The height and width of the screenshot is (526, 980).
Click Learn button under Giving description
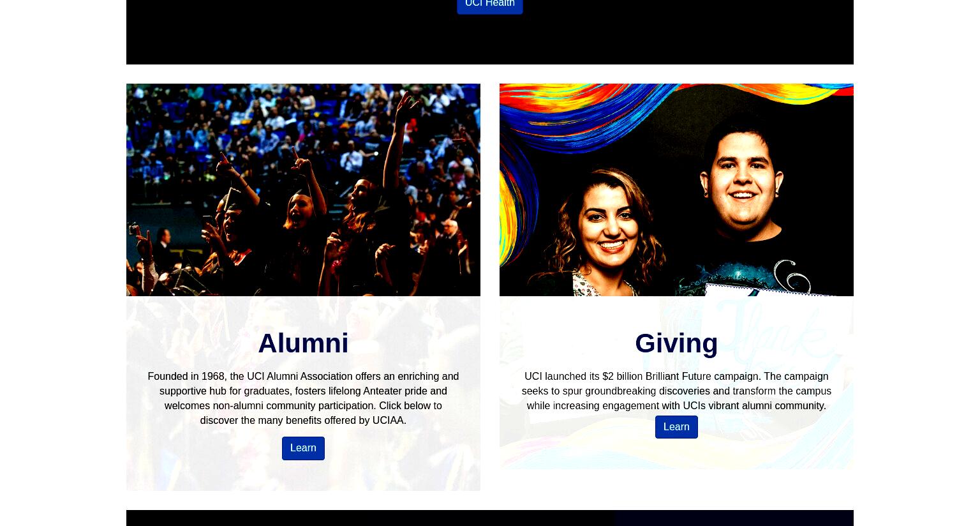tap(676, 427)
